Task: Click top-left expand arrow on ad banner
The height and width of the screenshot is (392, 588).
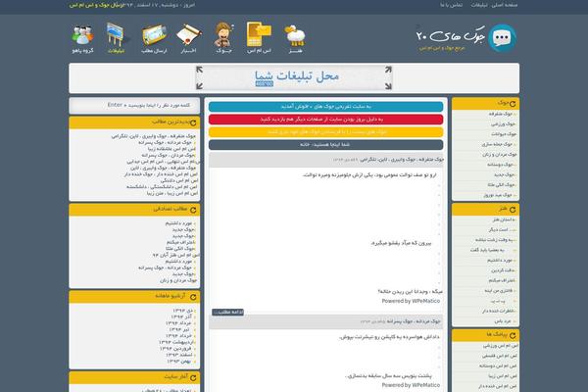Action: tap(200, 70)
